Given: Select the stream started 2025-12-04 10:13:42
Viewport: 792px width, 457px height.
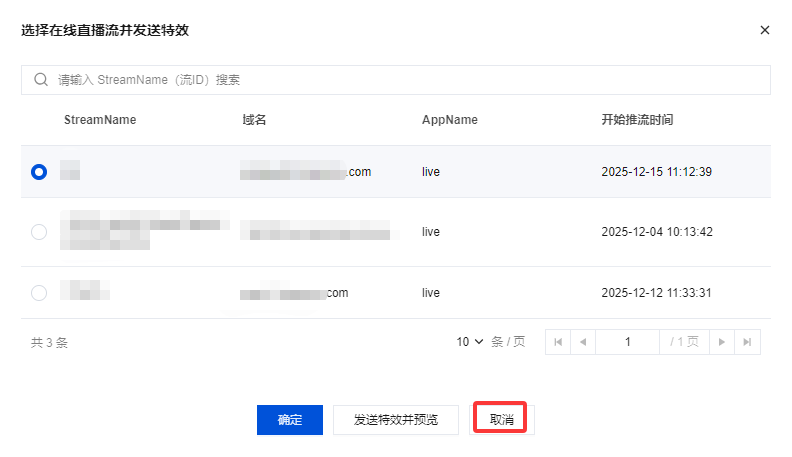Looking at the screenshot, I should pos(39,232).
